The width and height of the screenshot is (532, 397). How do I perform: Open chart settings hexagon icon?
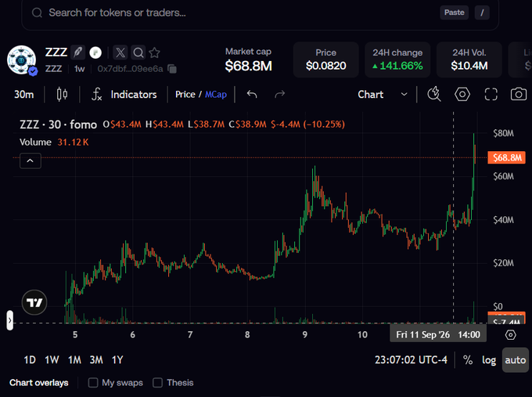(x=462, y=94)
